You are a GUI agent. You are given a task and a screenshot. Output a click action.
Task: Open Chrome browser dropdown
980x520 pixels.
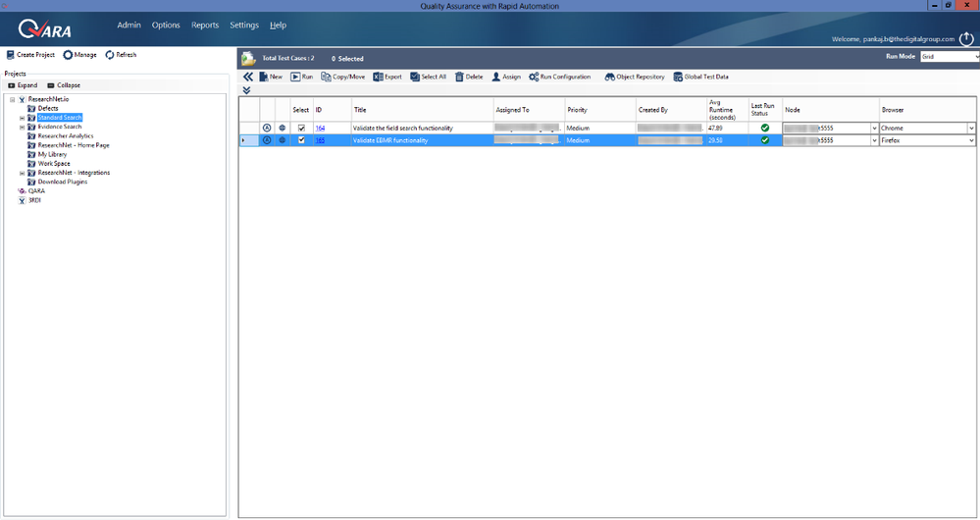point(972,129)
